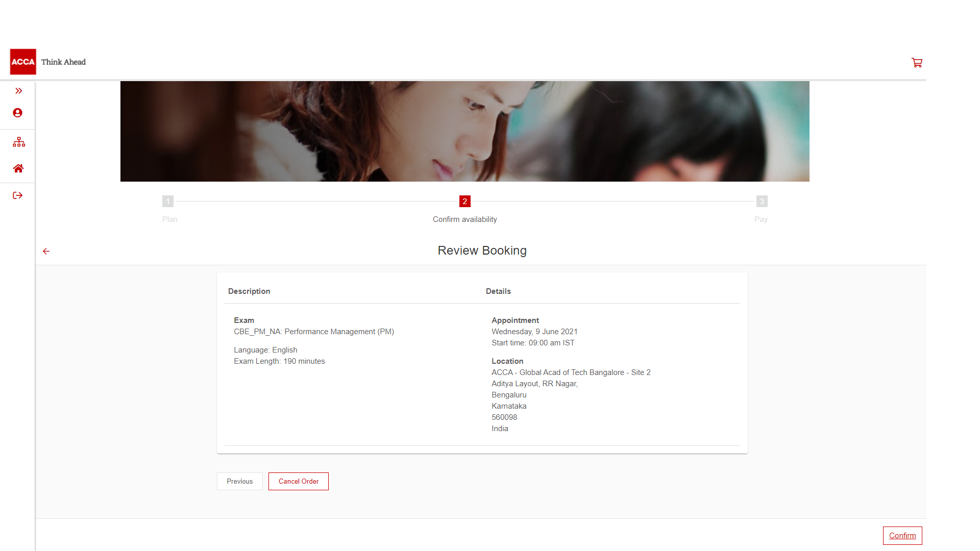Click the 'Exam' label
Viewport: 980px width, 551px height.
tap(243, 320)
